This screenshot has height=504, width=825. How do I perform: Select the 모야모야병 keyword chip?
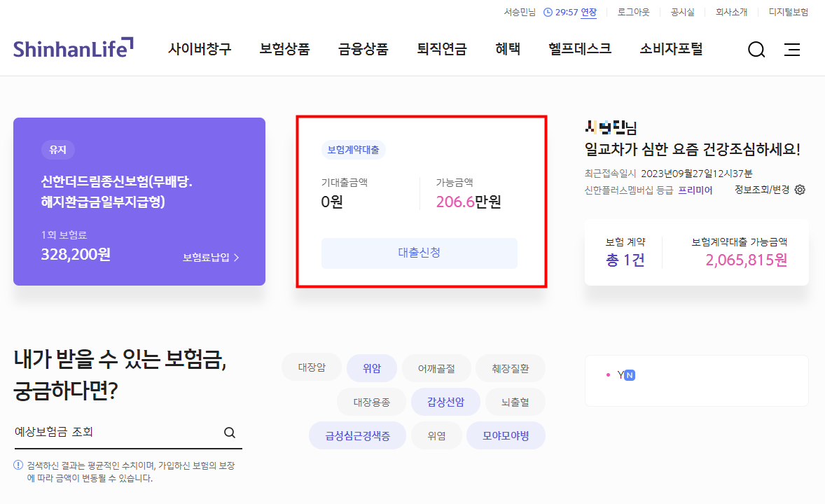click(x=506, y=435)
